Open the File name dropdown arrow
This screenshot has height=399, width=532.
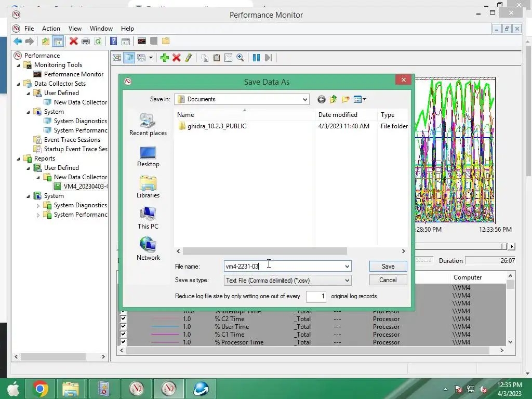[347, 267]
